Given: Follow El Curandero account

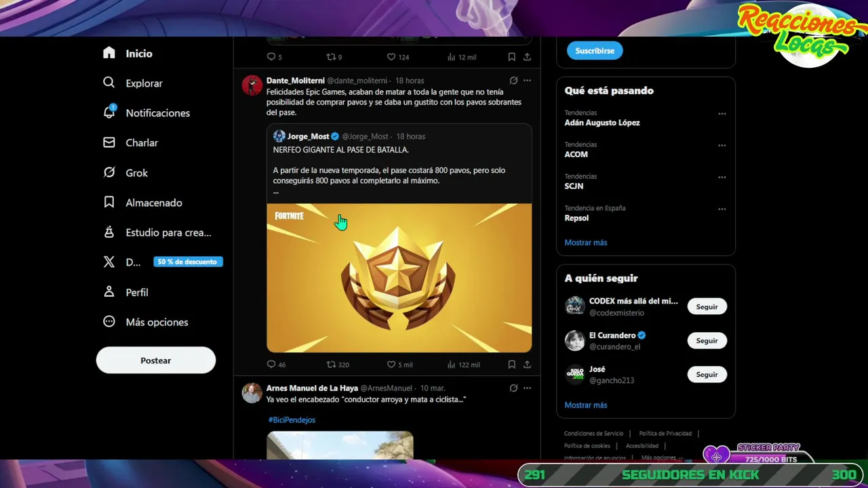Looking at the screenshot, I should (707, 340).
